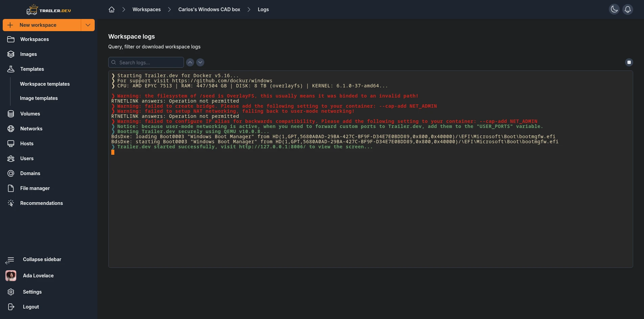The height and width of the screenshot is (319, 644).
Task: Jump to previous search match arrow
Action: click(x=190, y=62)
